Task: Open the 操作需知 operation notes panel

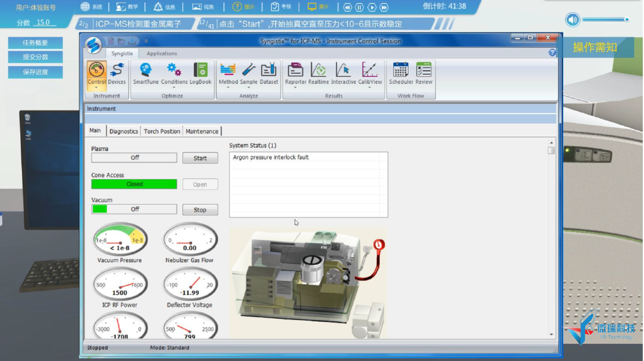Action: coord(595,48)
